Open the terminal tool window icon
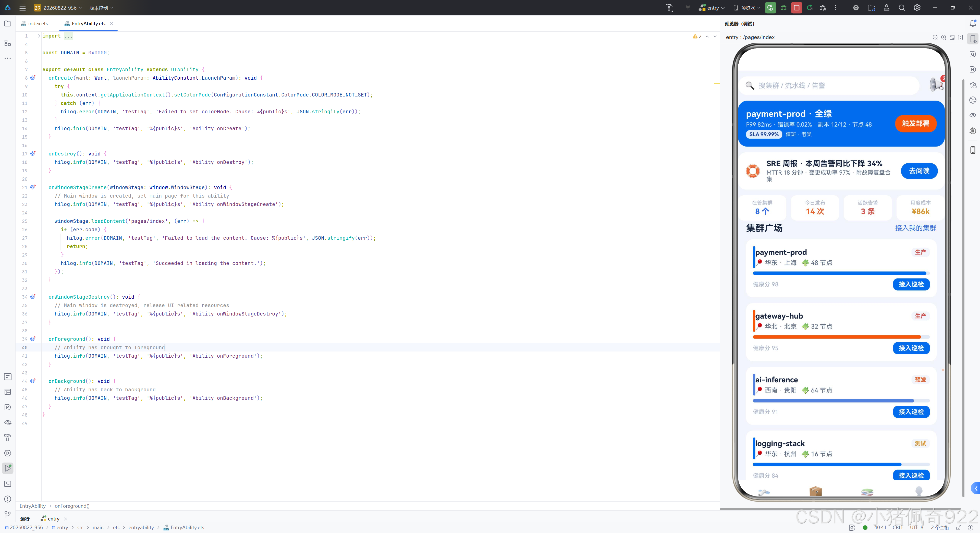The height and width of the screenshot is (533, 980). point(8,483)
